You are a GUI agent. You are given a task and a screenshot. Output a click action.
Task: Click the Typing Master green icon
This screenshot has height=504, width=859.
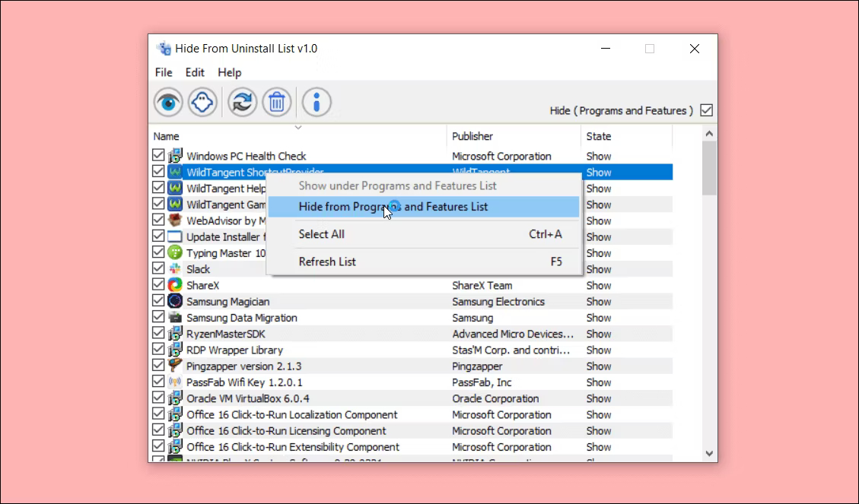tap(175, 253)
